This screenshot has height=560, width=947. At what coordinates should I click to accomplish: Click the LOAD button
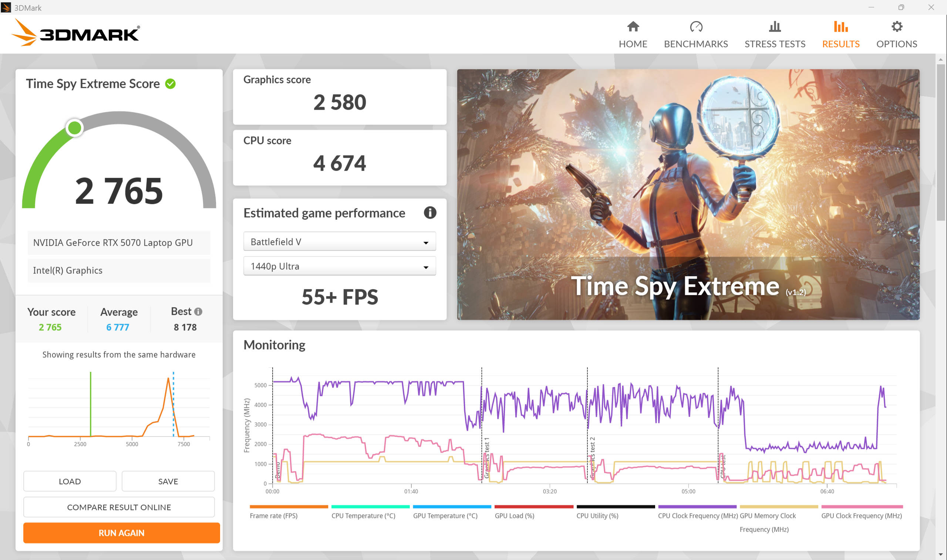point(70,481)
